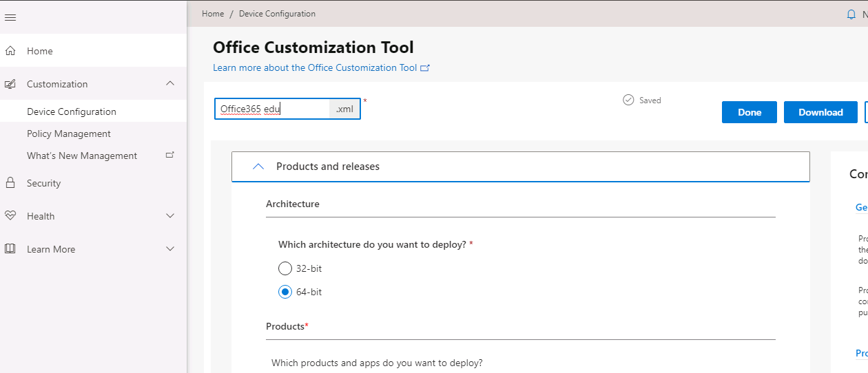This screenshot has height=373, width=868.
Task: Open Policy Management from sidebar
Action: coord(69,134)
